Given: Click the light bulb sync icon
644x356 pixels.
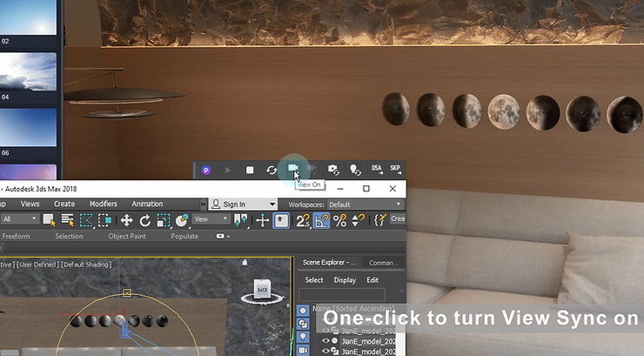Looking at the screenshot, I should coord(355,170).
